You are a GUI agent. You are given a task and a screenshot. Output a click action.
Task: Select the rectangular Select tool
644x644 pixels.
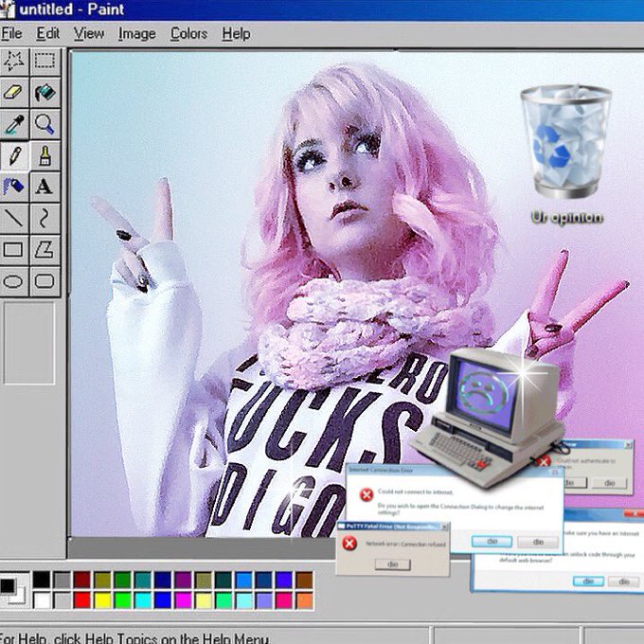pyautogui.click(x=45, y=61)
